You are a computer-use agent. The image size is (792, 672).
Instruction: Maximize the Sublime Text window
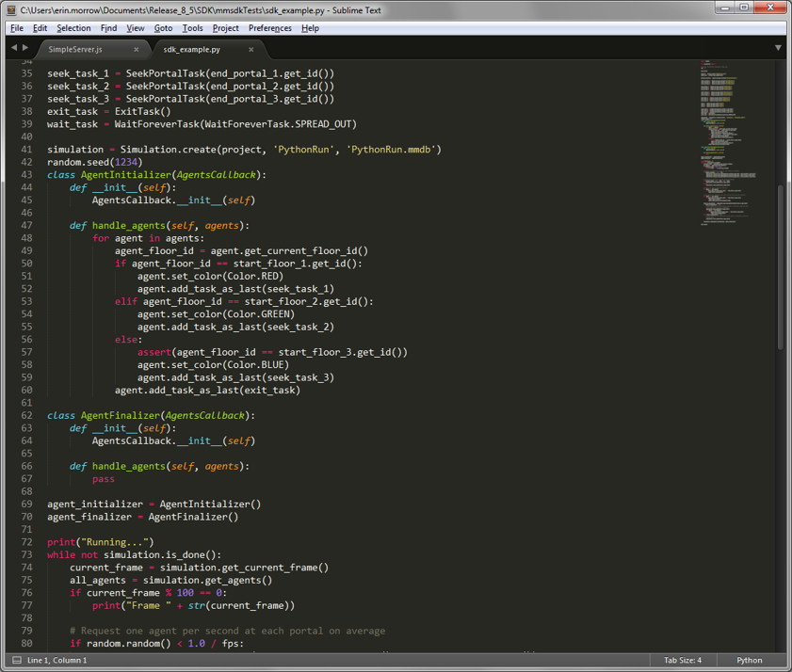click(744, 8)
